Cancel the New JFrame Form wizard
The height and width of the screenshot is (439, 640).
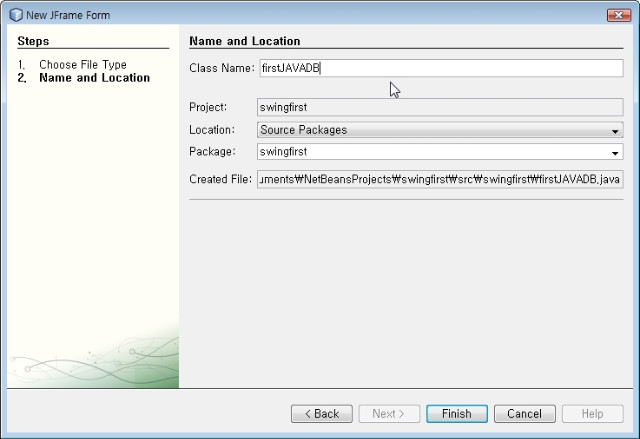pyautogui.click(x=524, y=414)
